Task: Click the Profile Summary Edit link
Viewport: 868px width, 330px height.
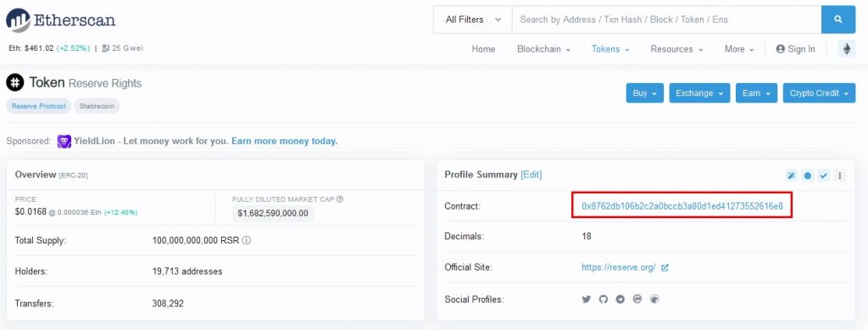Action: click(531, 175)
